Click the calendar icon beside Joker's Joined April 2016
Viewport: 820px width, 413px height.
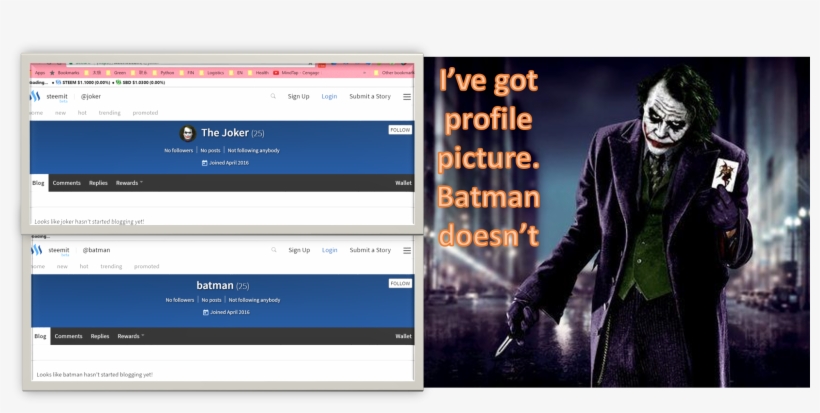point(204,163)
